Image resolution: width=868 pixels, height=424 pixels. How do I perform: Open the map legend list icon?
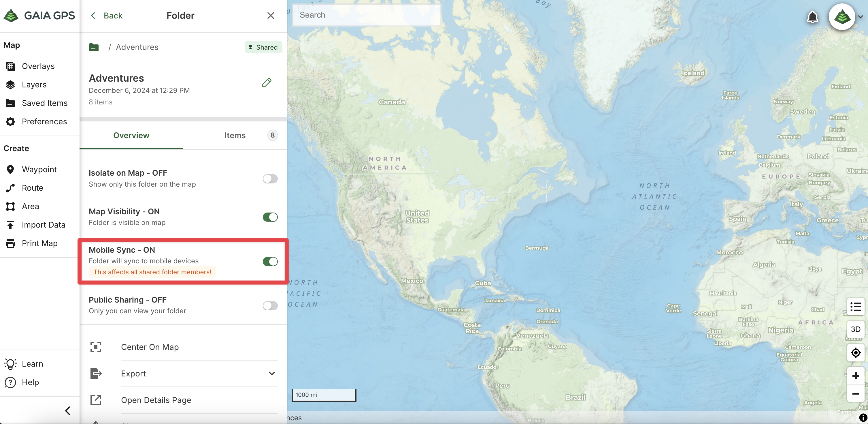coord(856,307)
